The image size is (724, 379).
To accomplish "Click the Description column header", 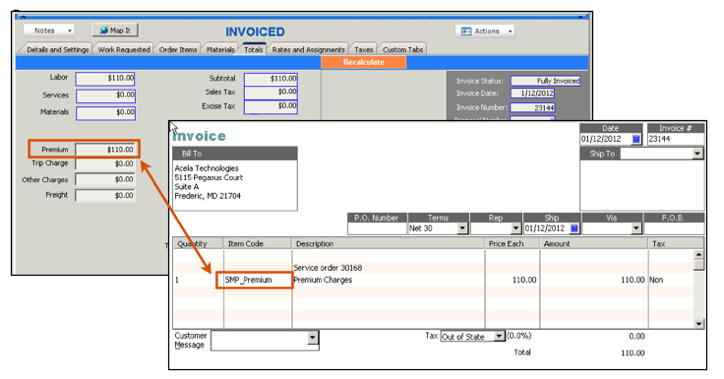I will (x=388, y=243).
